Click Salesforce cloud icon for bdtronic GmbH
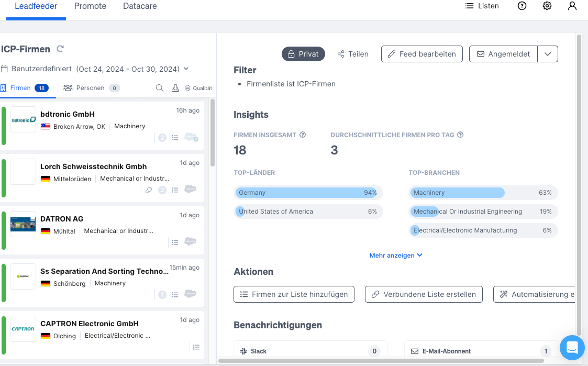The height and width of the screenshot is (366, 588). pos(191,137)
